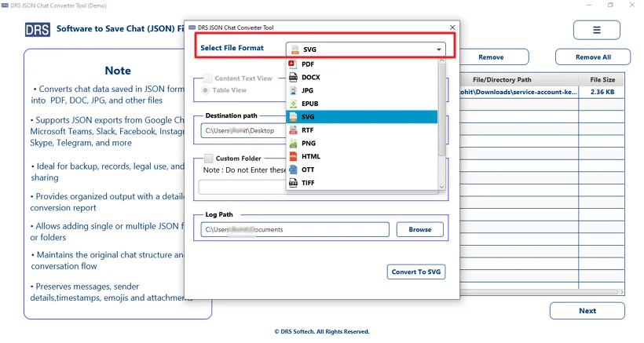Click the format list scroll-up arrow
This screenshot has width=644, height=343.
[442, 60]
